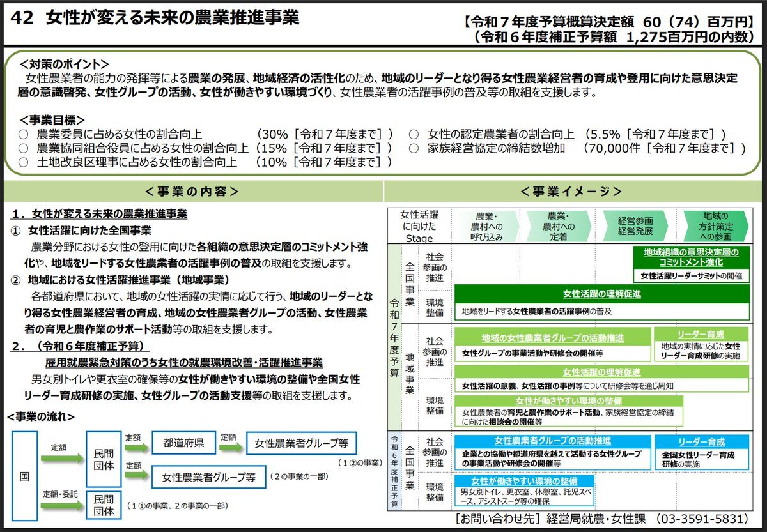Click the note '(1①の事業、2の事業の一部)'
The width and height of the screenshot is (767, 532).
tap(176, 505)
